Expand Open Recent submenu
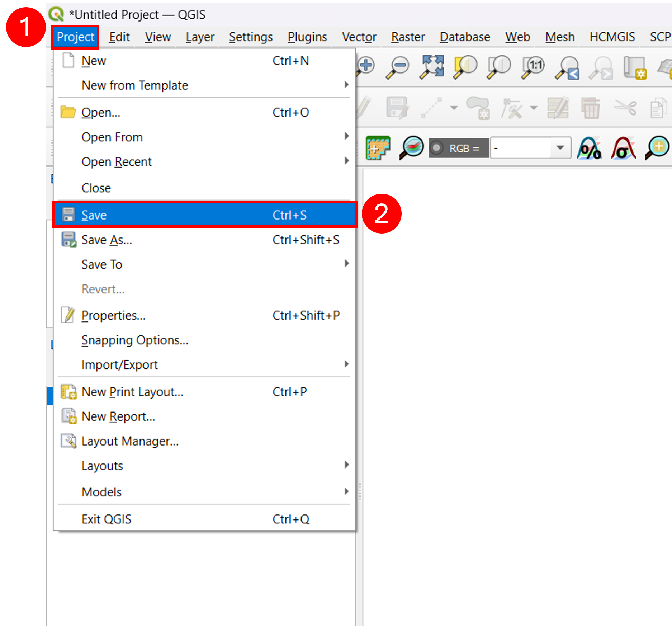Screen dimensions: 672x626 point(204,162)
